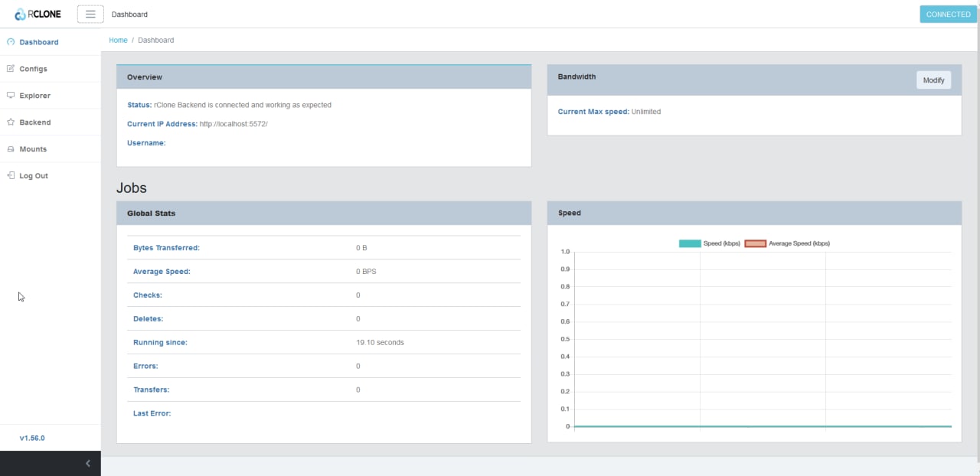The width and height of the screenshot is (980, 476).
Task: Click the Rclone logo in header
Action: pyautogui.click(x=38, y=14)
